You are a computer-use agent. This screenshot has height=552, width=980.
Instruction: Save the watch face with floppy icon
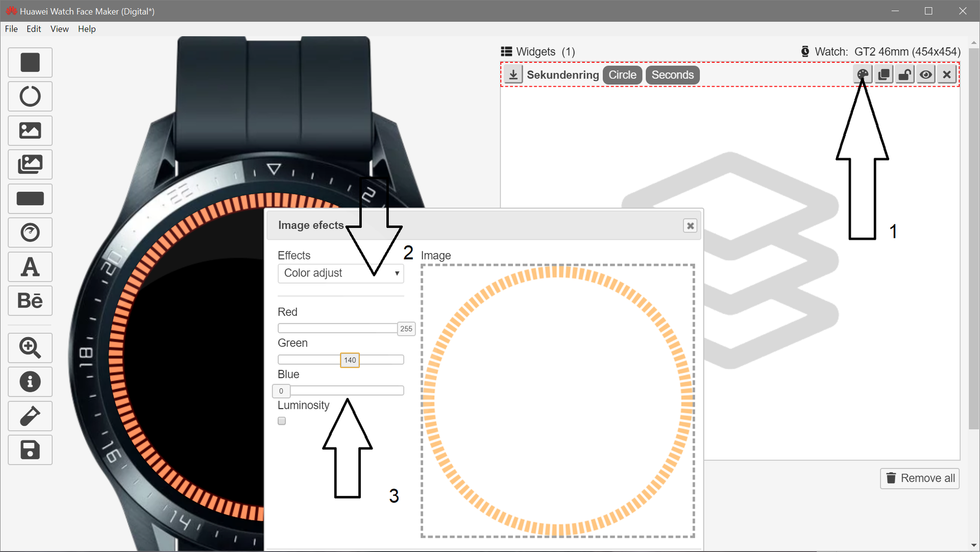click(30, 450)
